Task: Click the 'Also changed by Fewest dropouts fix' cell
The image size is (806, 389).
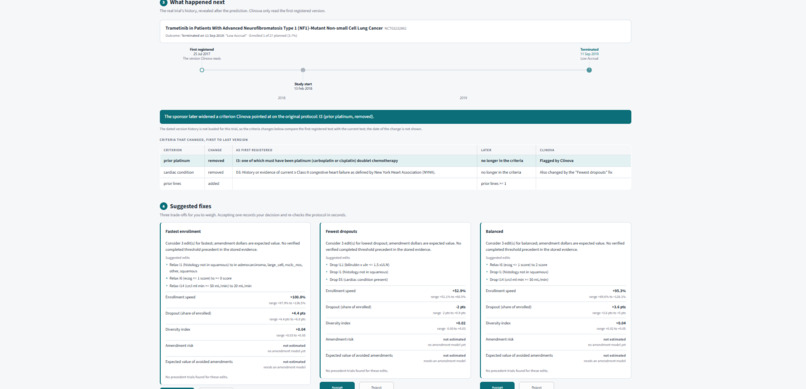Action: pos(583,172)
